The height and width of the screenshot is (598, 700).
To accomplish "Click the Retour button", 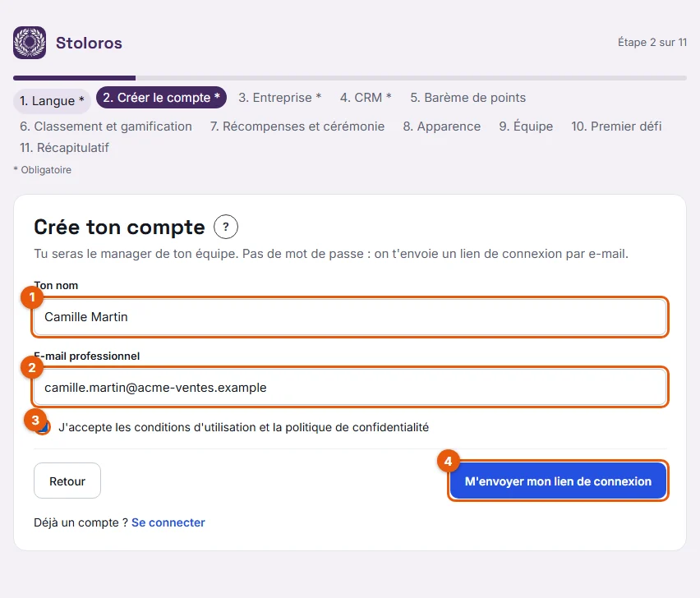I will point(67,481).
